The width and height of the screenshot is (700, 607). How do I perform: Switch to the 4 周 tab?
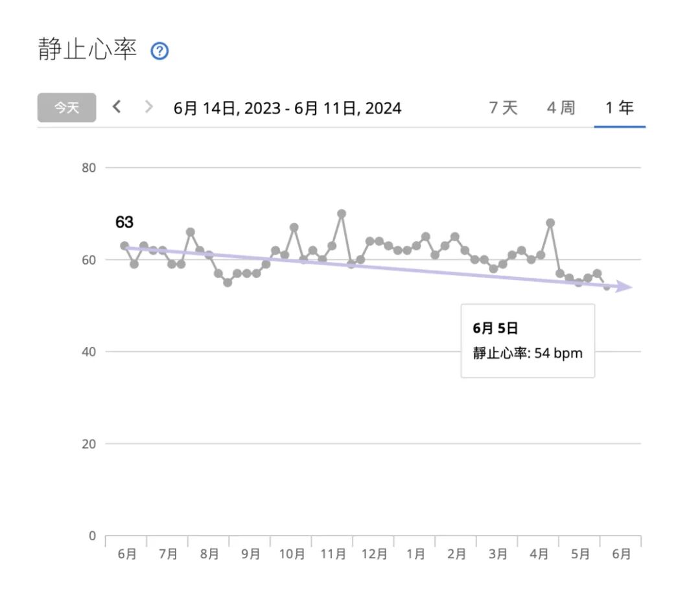pyautogui.click(x=561, y=108)
